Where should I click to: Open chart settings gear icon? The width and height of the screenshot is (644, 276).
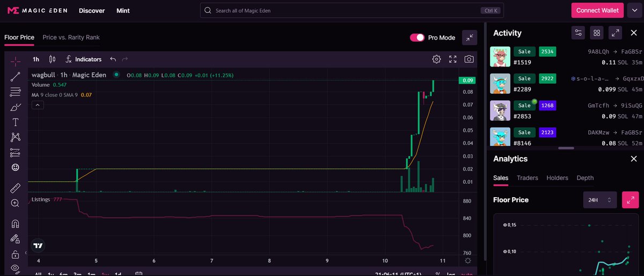point(437,59)
